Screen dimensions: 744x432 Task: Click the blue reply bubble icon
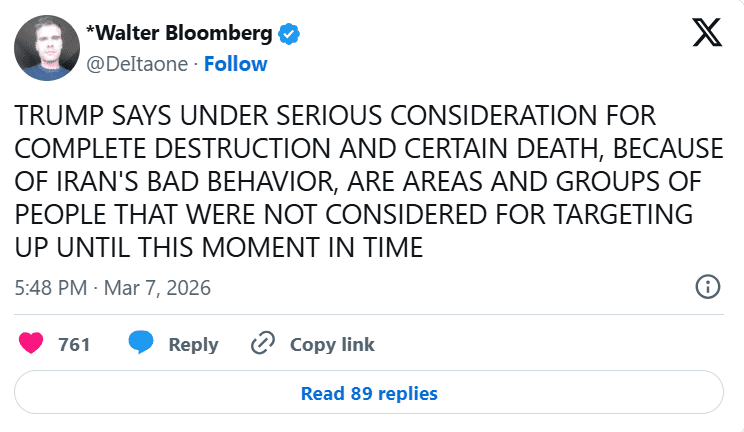(x=141, y=344)
